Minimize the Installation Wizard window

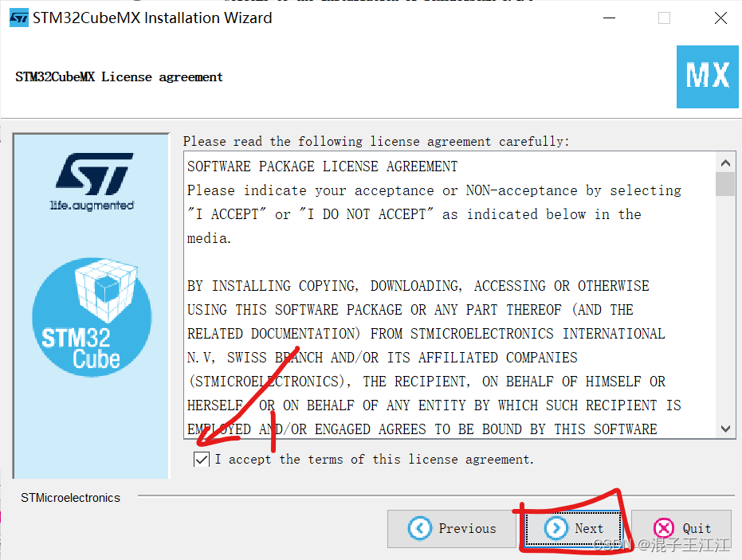(x=610, y=18)
